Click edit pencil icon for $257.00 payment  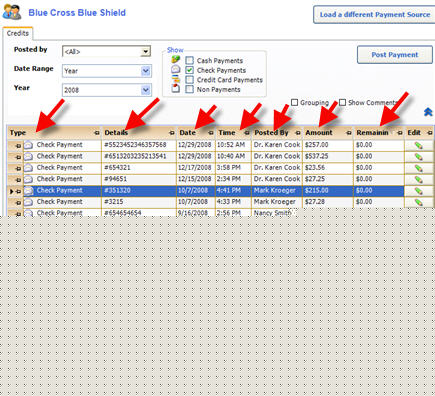pyautogui.click(x=419, y=145)
